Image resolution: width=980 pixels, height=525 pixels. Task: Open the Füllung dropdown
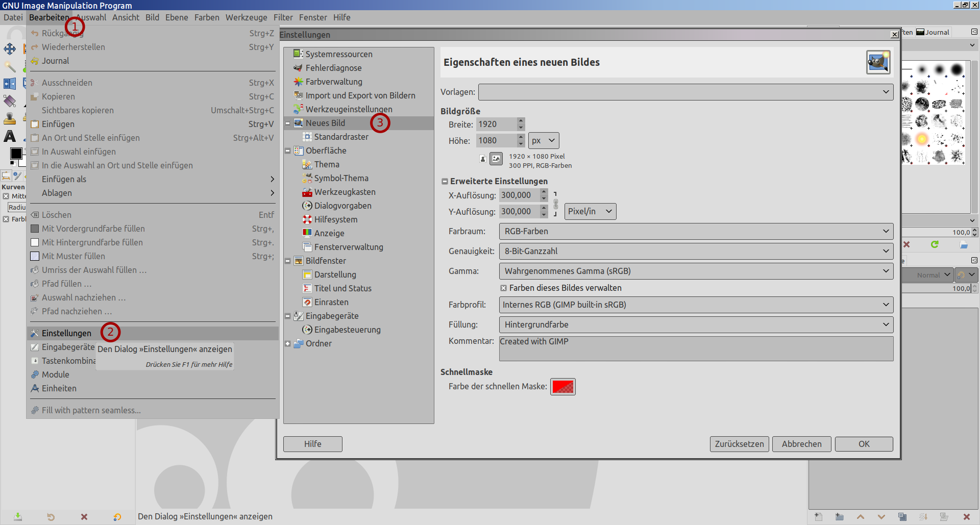[696, 325]
